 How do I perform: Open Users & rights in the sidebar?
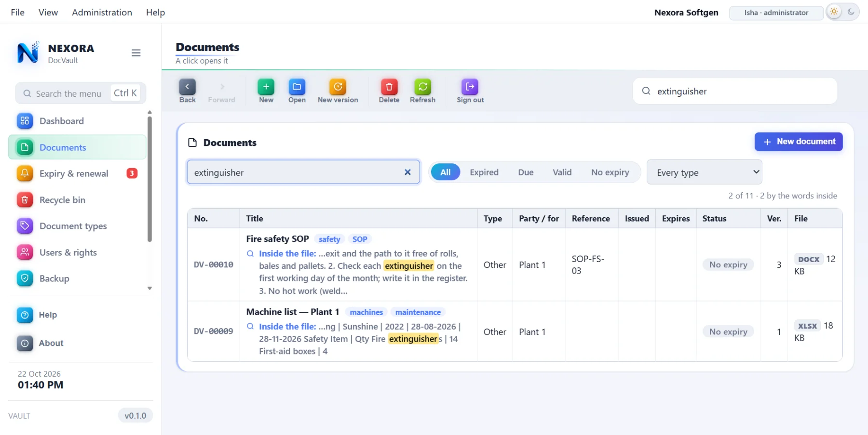coord(77,252)
